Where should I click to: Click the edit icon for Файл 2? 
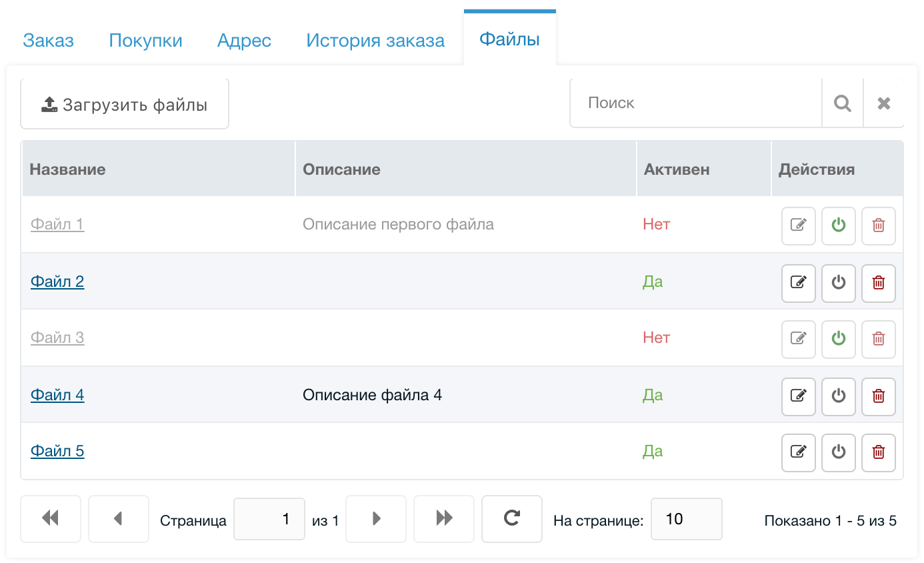click(798, 282)
